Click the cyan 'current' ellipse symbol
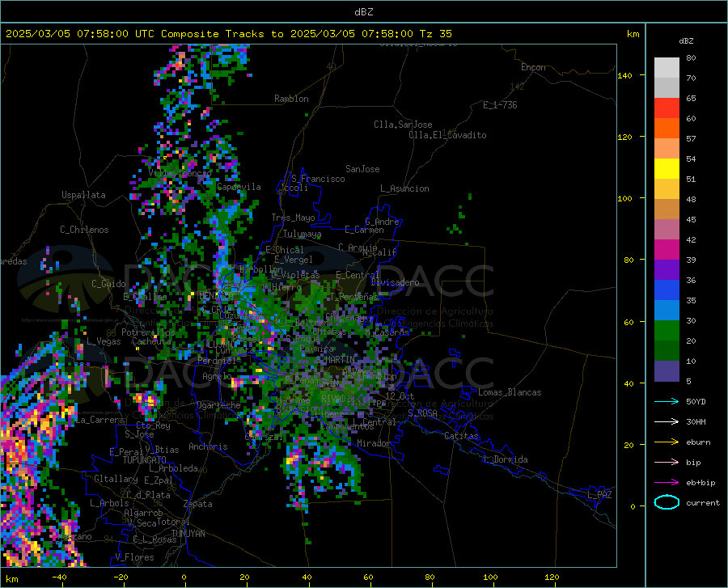728x588 pixels. tap(667, 502)
